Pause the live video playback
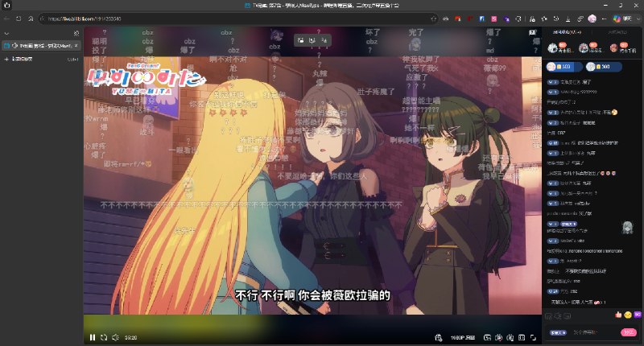 93,337
